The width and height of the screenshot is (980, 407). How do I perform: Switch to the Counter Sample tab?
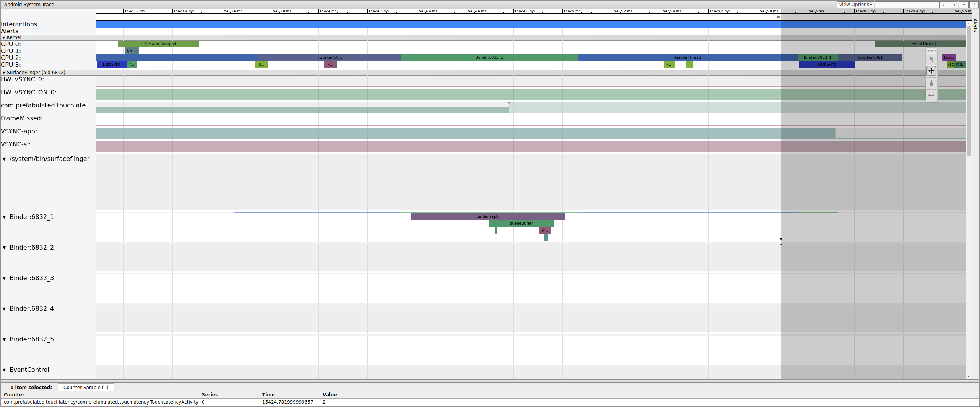86,387
